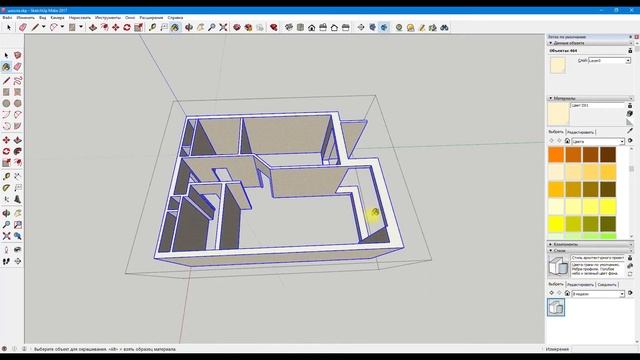Select the Polygon tool

tap(18, 104)
